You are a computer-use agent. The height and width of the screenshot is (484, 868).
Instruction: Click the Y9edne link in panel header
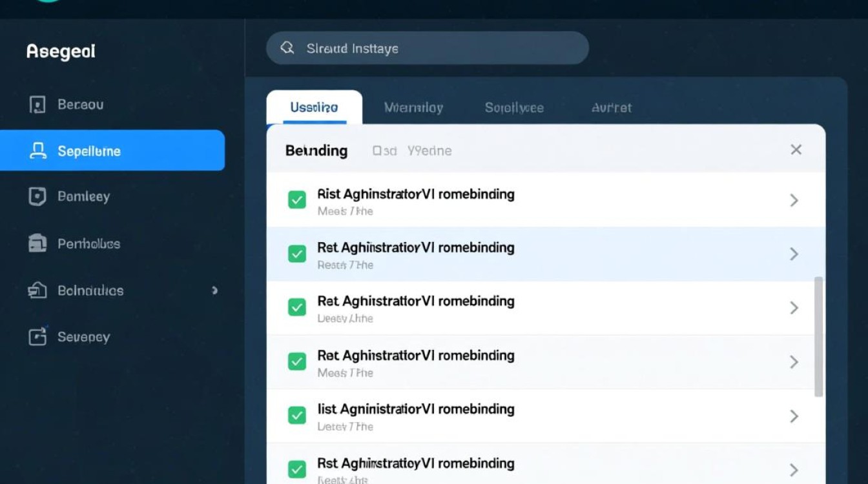tap(429, 151)
